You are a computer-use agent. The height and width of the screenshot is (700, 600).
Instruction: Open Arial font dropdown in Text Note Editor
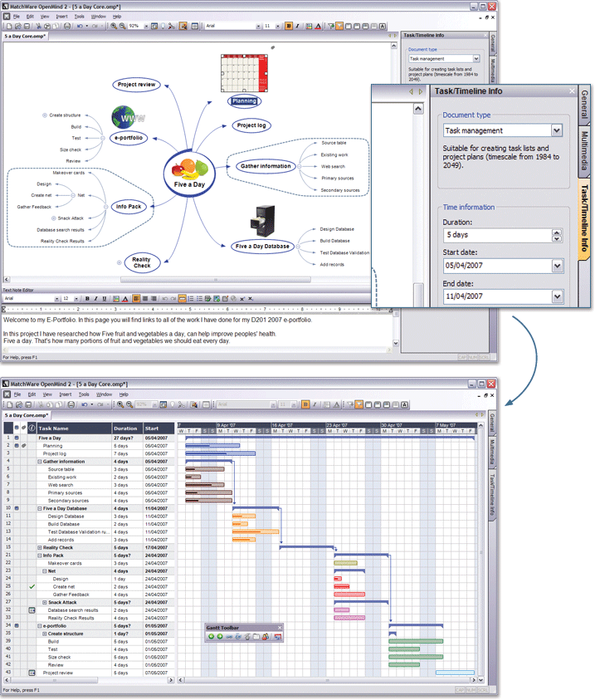pyautogui.click(x=56, y=299)
